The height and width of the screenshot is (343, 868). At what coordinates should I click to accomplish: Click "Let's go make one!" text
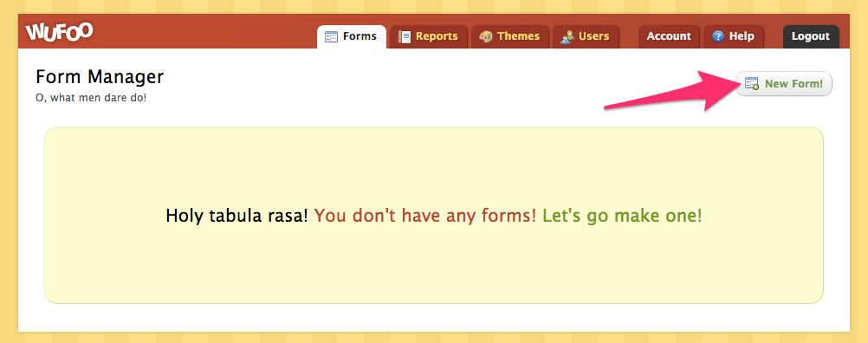point(622,216)
